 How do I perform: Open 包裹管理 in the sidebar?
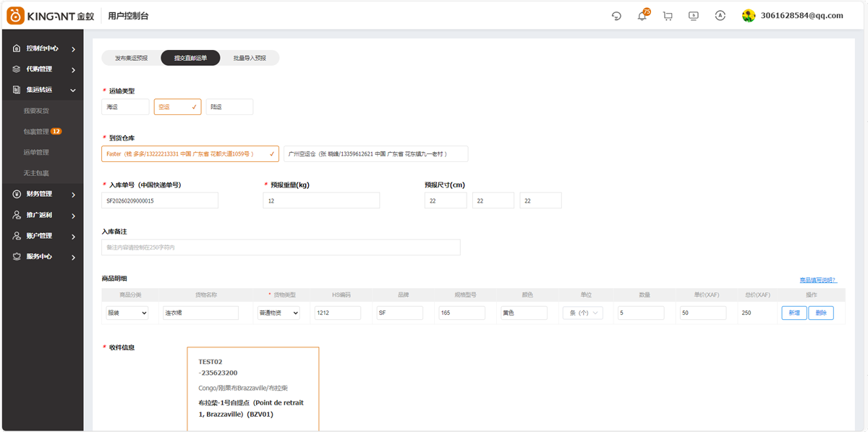point(36,132)
